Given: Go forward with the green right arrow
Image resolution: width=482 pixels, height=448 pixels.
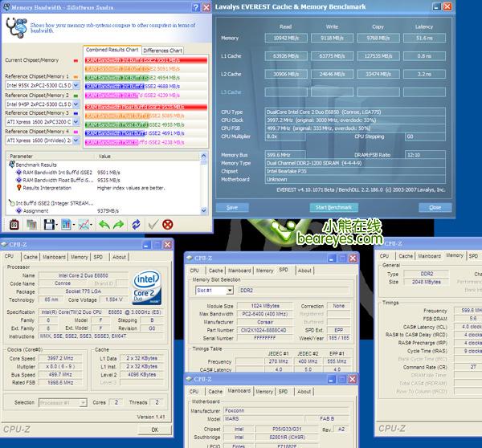Looking at the screenshot, I should [118, 225].
